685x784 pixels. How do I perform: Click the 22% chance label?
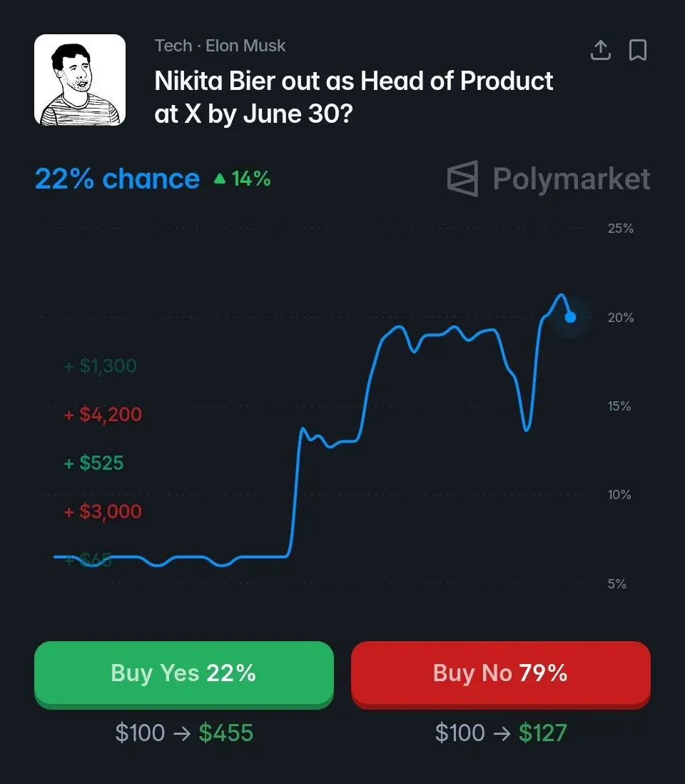tap(118, 179)
